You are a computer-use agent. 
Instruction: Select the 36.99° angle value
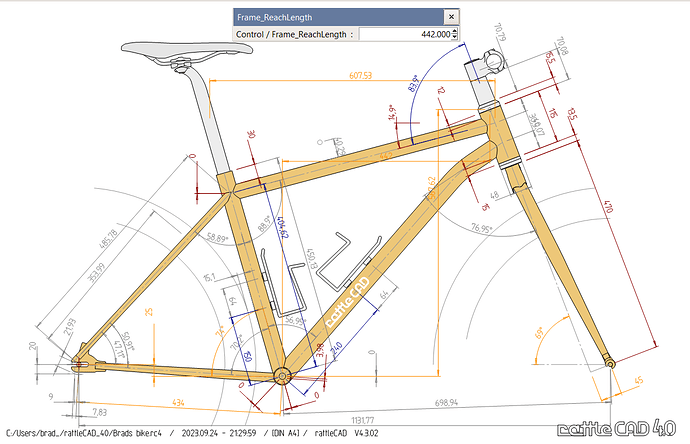tap(295, 321)
